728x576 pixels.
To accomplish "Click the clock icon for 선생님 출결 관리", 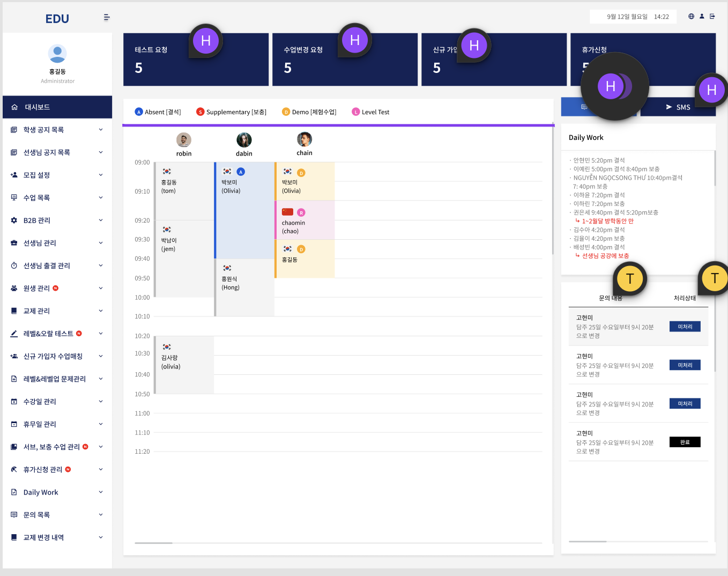I will pos(13,265).
